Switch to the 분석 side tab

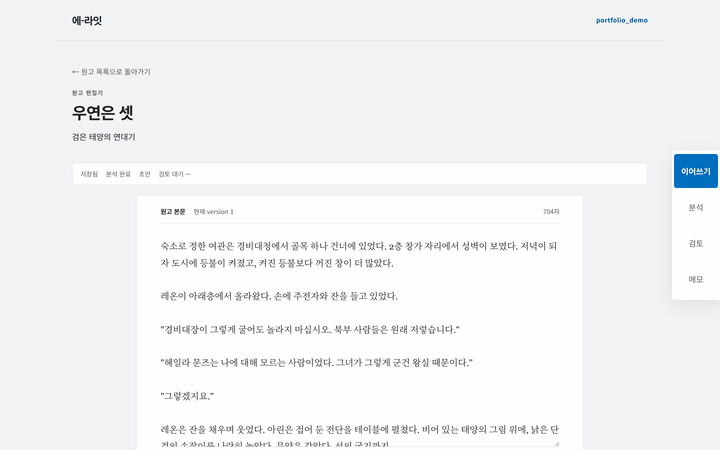pyautogui.click(x=696, y=207)
